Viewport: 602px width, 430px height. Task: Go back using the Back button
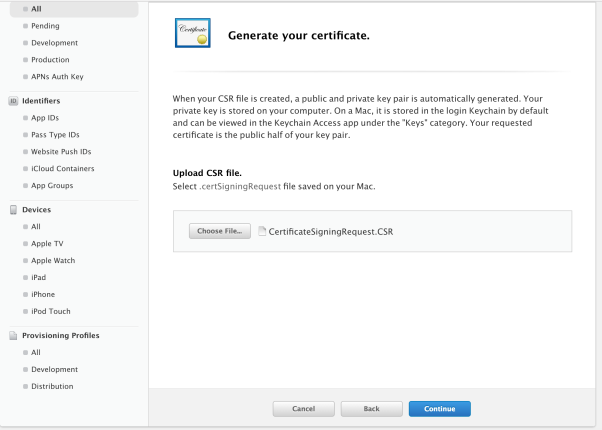pos(371,409)
